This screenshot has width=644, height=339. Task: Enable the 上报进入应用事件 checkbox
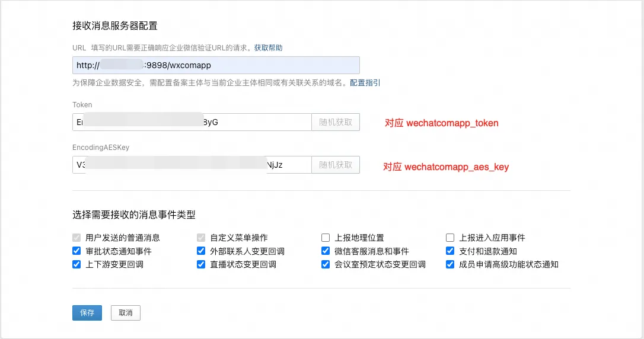point(450,238)
